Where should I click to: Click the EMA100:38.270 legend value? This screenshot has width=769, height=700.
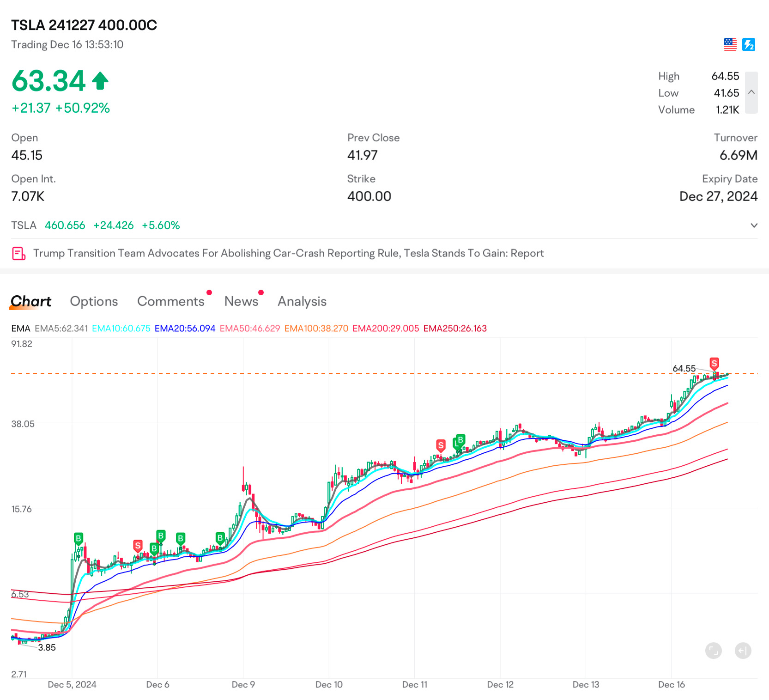pos(316,329)
